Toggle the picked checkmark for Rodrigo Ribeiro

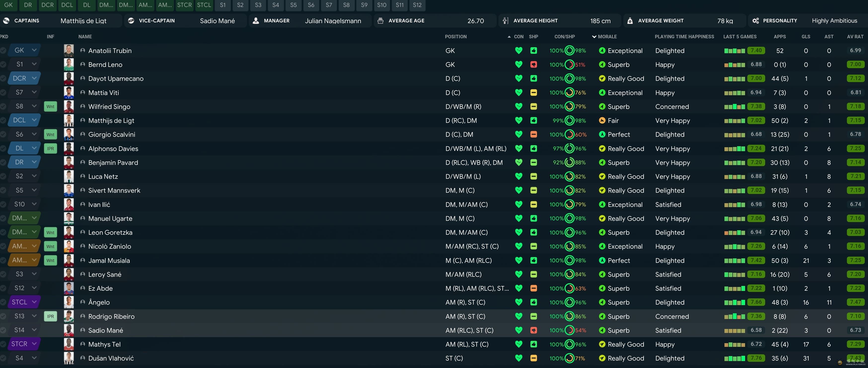[3, 316]
